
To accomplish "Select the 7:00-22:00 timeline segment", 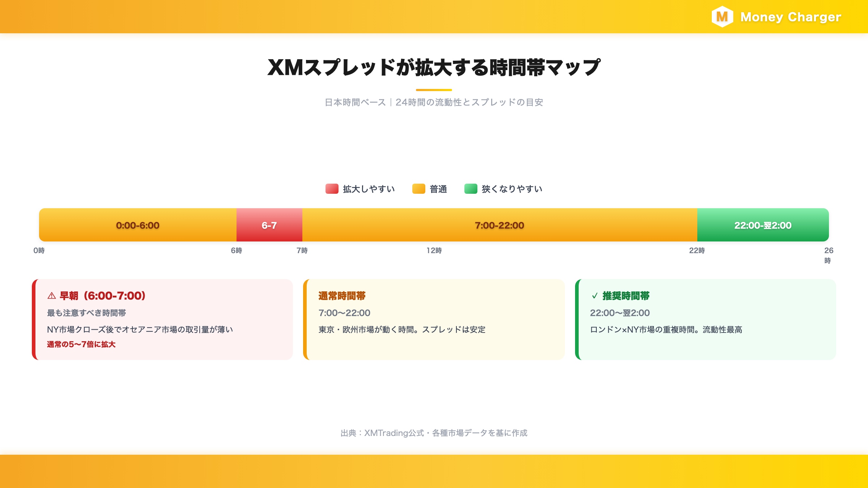I will coord(500,225).
